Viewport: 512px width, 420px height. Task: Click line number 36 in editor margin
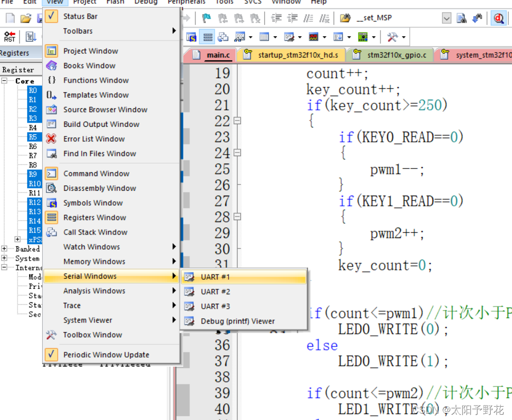pyautogui.click(x=222, y=345)
